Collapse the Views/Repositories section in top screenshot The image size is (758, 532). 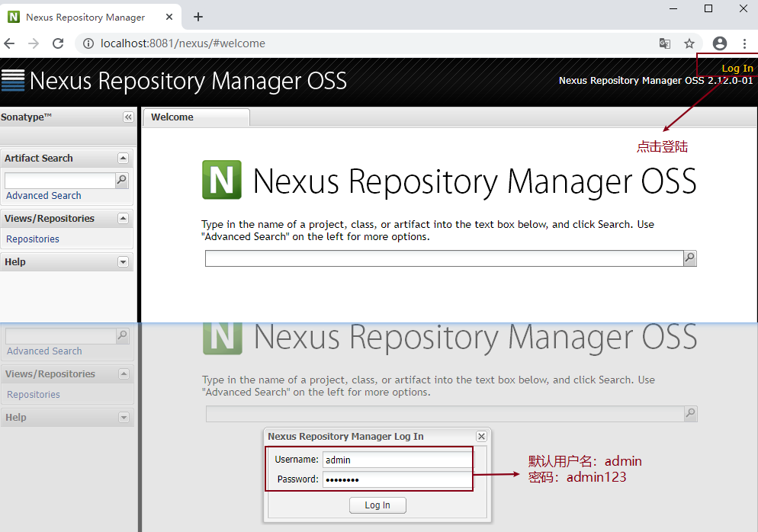(x=124, y=219)
